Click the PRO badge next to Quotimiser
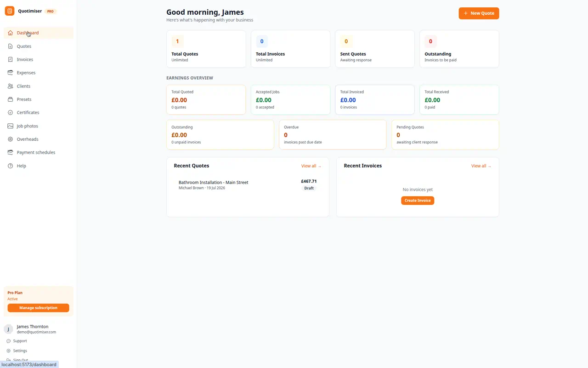Screen dimensions: 588x368 tap(51, 11)
